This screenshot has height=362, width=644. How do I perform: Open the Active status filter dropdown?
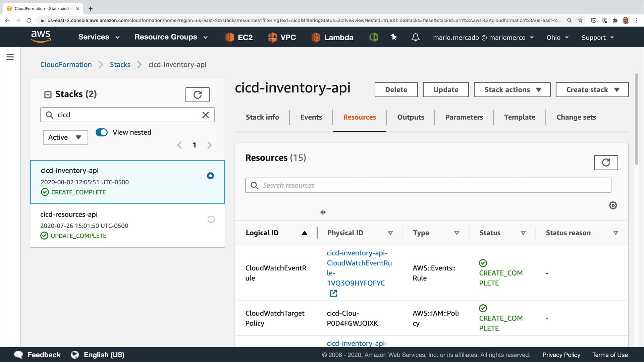click(x=65, y=137)
